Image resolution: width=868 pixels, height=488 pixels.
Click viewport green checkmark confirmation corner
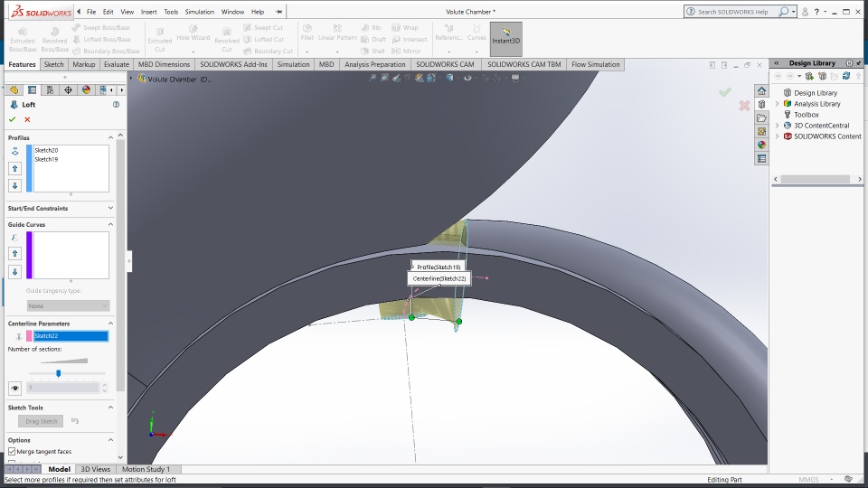click(x=724, y=92)
